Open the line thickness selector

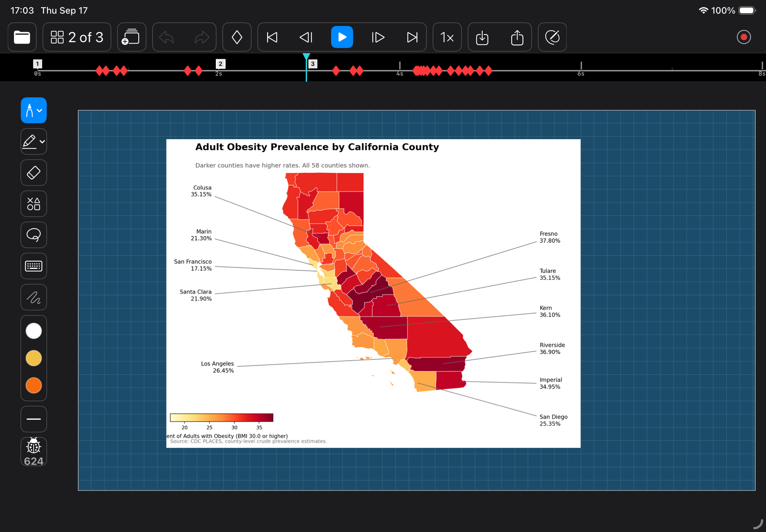(34, 419)
